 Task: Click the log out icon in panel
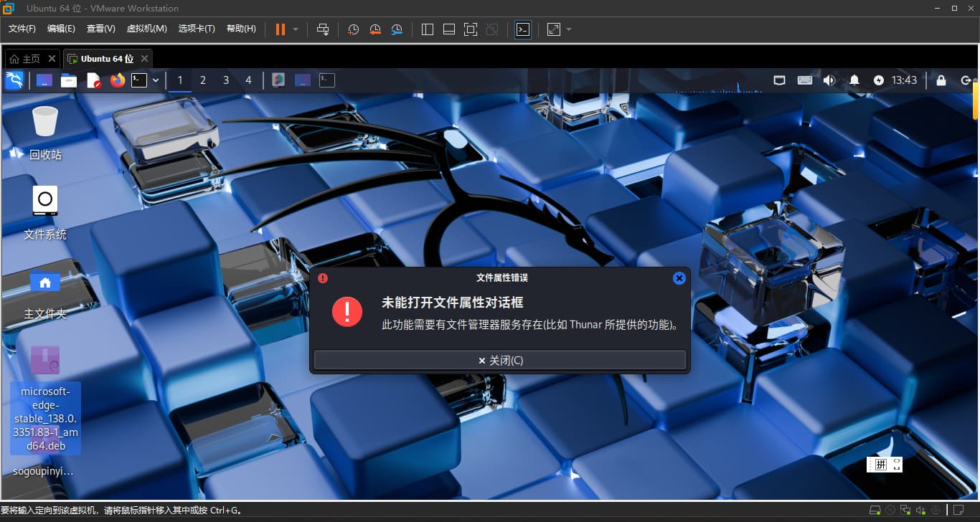point(966,80)
